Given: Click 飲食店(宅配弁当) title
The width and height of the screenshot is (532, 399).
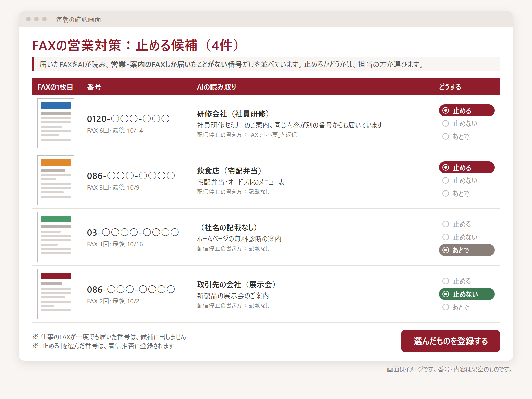Looking at the screenshot, I should pyautogui.click(x=229, y=171).
